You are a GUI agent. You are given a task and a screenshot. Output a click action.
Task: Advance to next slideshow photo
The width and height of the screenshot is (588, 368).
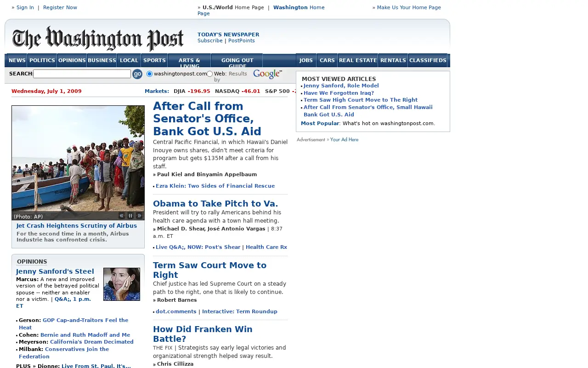(139, 216)
